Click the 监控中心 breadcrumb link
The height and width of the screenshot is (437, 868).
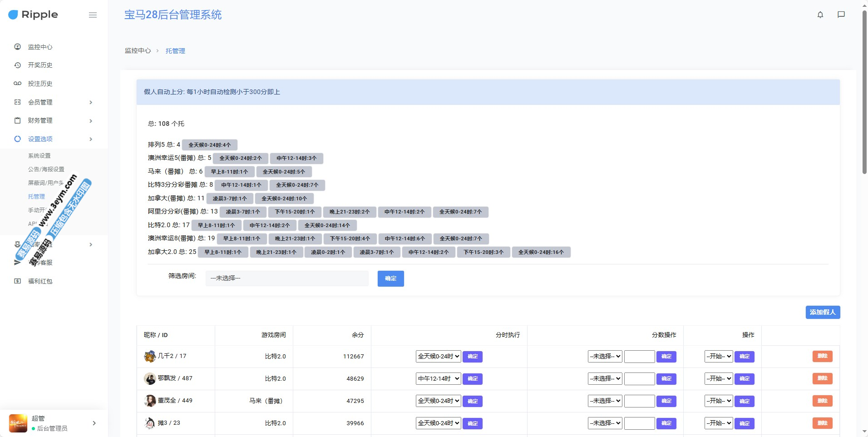(x=138, y=51)
